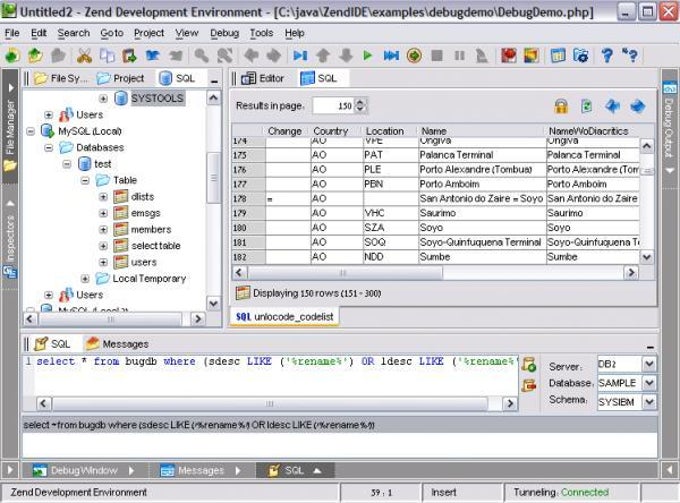Click the execute query icon beside SQL editor
This screenshot has width=680, height=503.
(529, 365)
